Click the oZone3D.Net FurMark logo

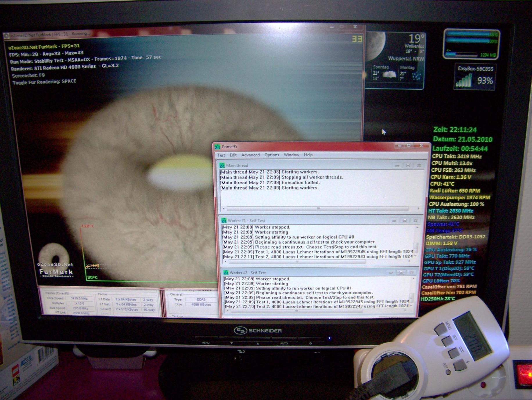coord(55,260)
